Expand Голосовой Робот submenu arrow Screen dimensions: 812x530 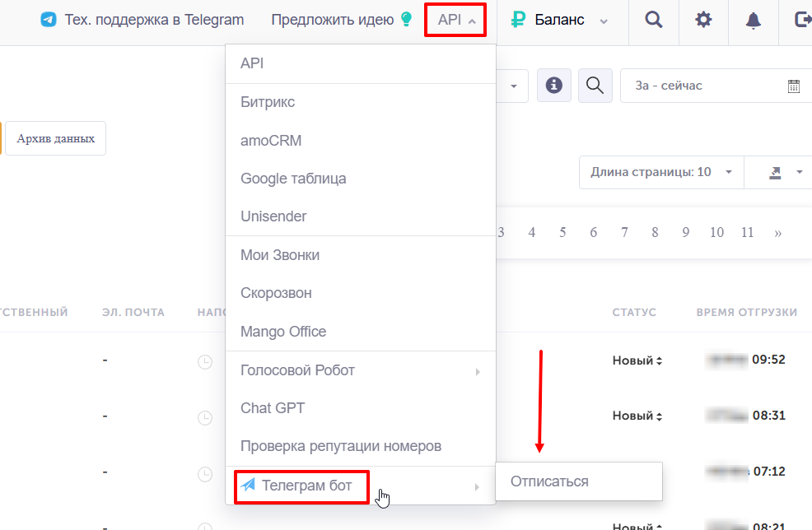coord(478,372)
